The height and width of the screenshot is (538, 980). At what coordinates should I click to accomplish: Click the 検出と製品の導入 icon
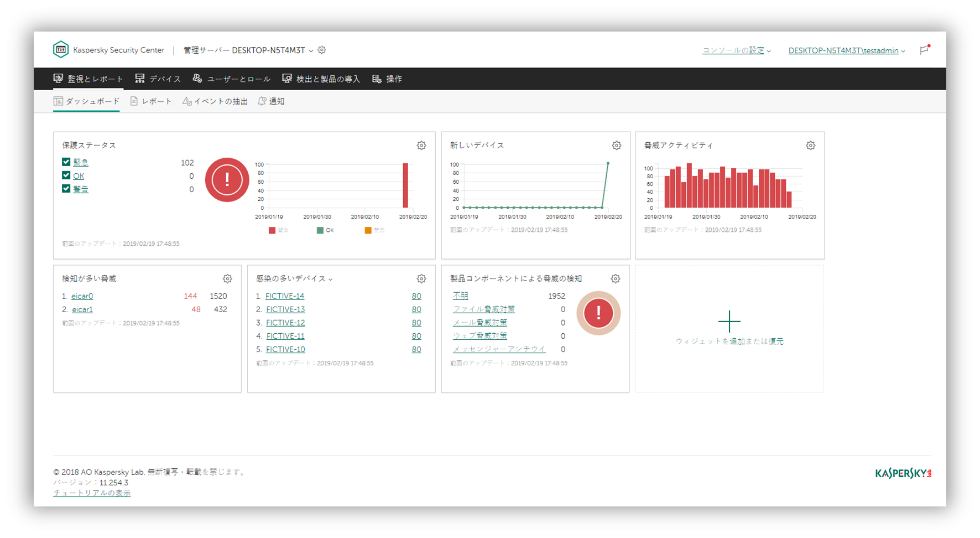(x=287, y=79)
